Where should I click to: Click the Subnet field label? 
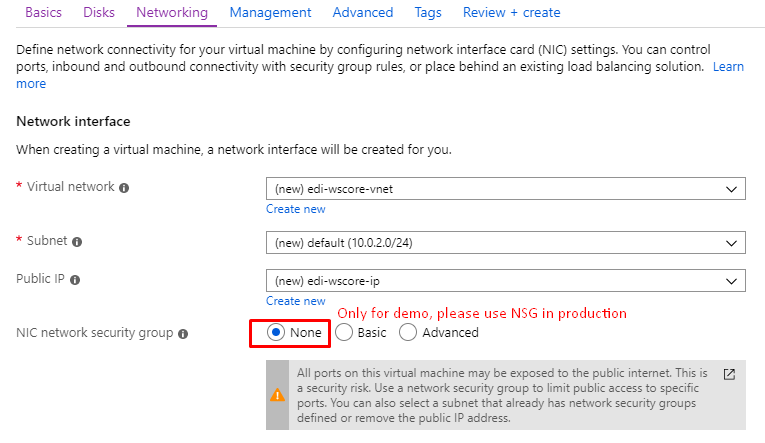tap(47, 241)
